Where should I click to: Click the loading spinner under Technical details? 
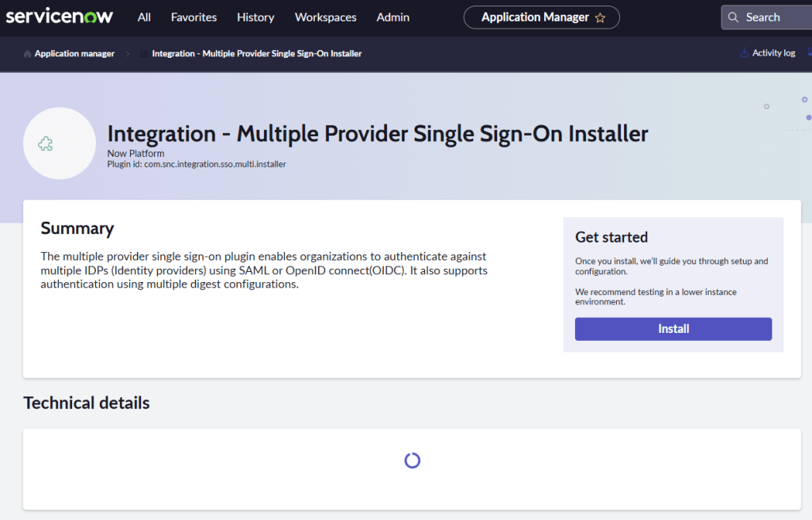point(412,461)
